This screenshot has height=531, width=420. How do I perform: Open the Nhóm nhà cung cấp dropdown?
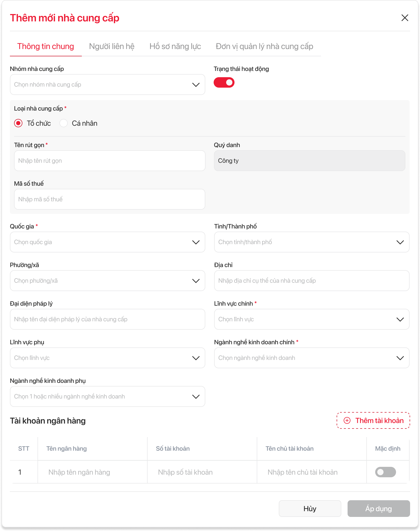(107, 85)
